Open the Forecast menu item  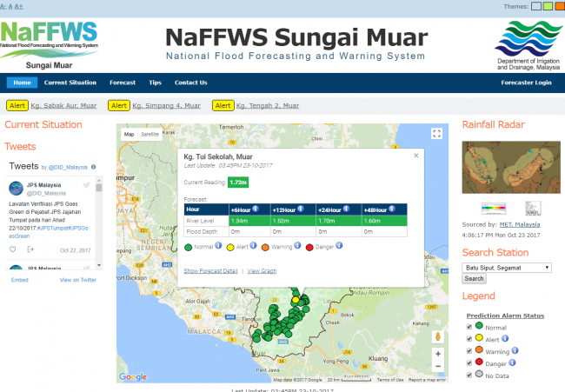click(123, 83)
